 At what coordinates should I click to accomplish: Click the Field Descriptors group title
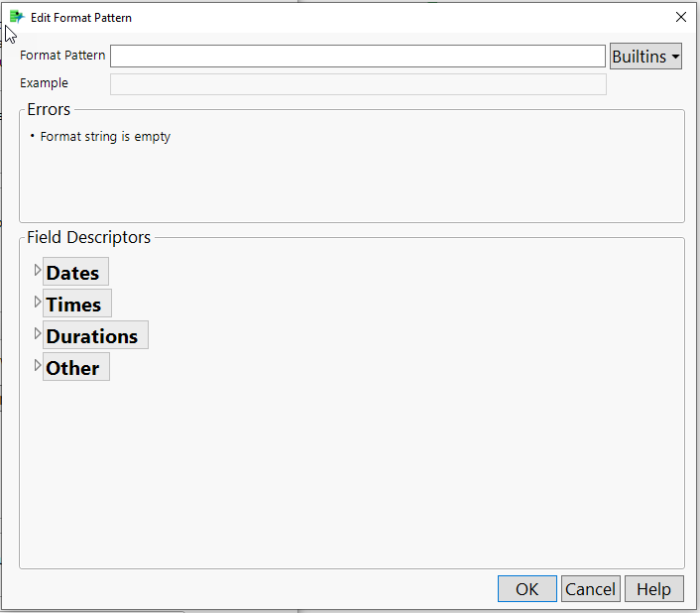coord(88,237)
